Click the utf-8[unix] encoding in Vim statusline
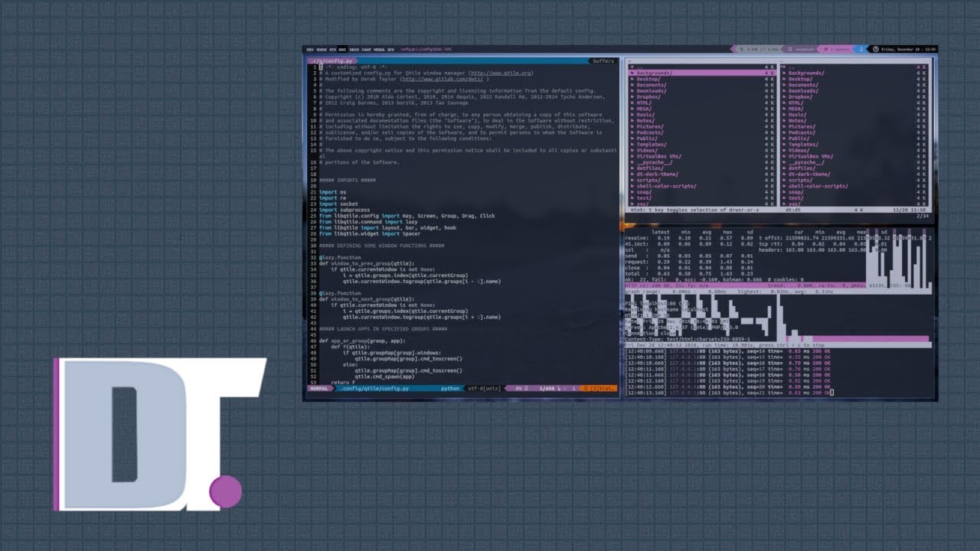This screenshot has height=551, width=980. 485,388
